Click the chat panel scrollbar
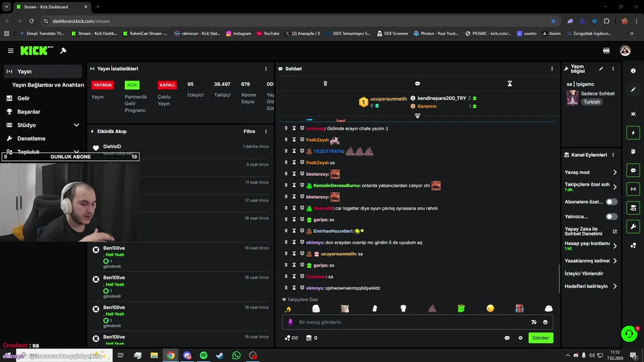The height and width of the screenshot is (362, 644). tap(559, 279)
